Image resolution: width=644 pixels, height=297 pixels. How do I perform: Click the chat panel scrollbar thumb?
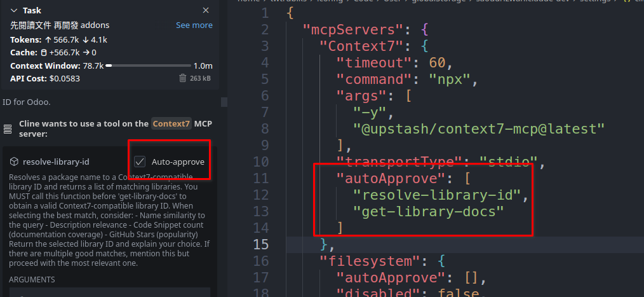224,102
